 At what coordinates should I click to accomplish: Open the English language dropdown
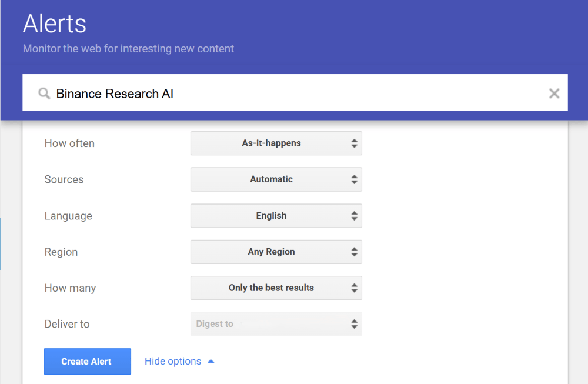pyautogui.click(x=271, y=216)
